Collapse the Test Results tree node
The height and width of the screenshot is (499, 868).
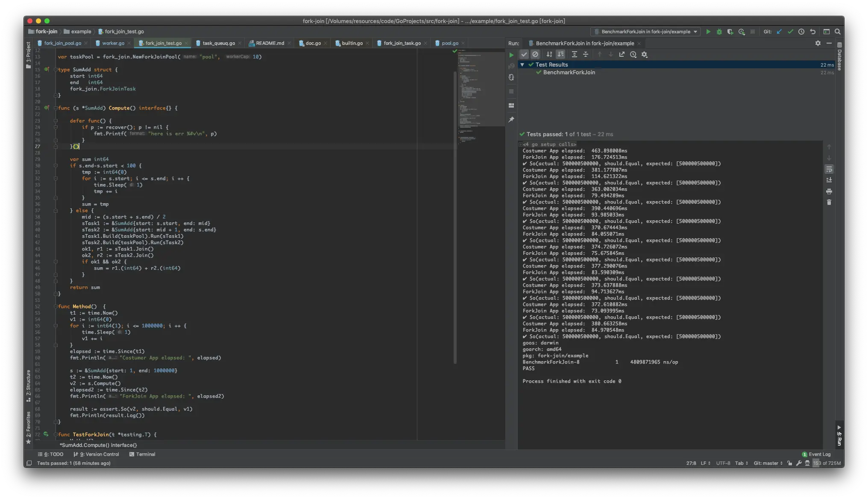click(x=522, y=65)
